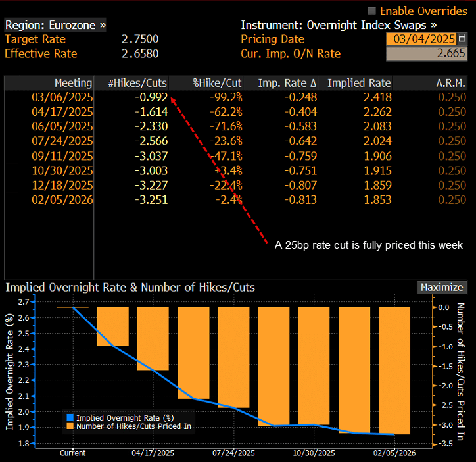The width and height of the screenshot is (476, 462).
Task: Expand the Region: Eurozone selector
Action: tap(55, 25)
